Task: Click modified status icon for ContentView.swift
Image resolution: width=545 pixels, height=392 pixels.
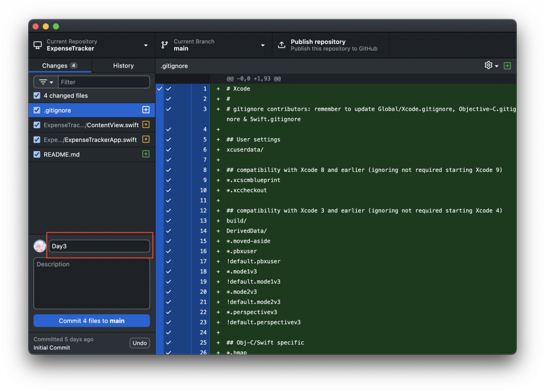Action: pos(146,124)
